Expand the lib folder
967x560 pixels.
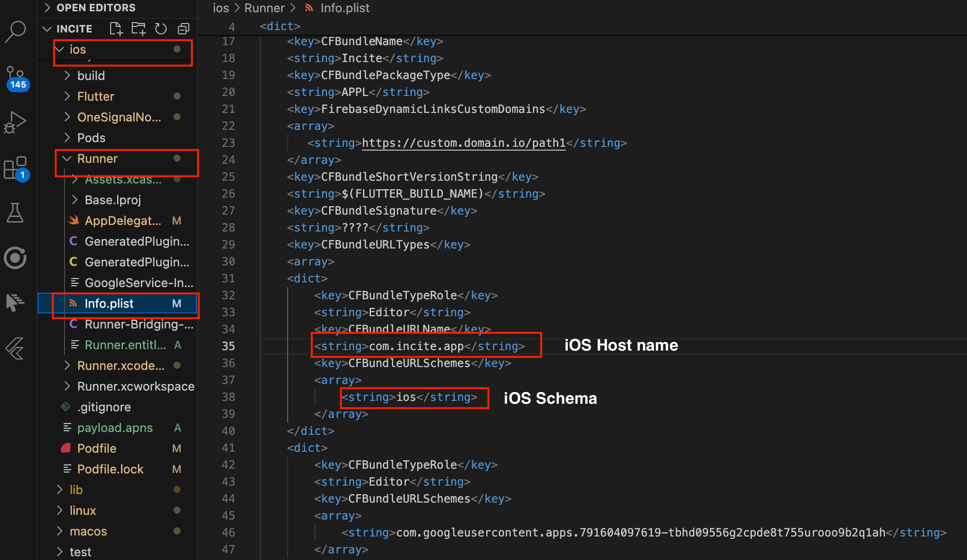(76, 490)
